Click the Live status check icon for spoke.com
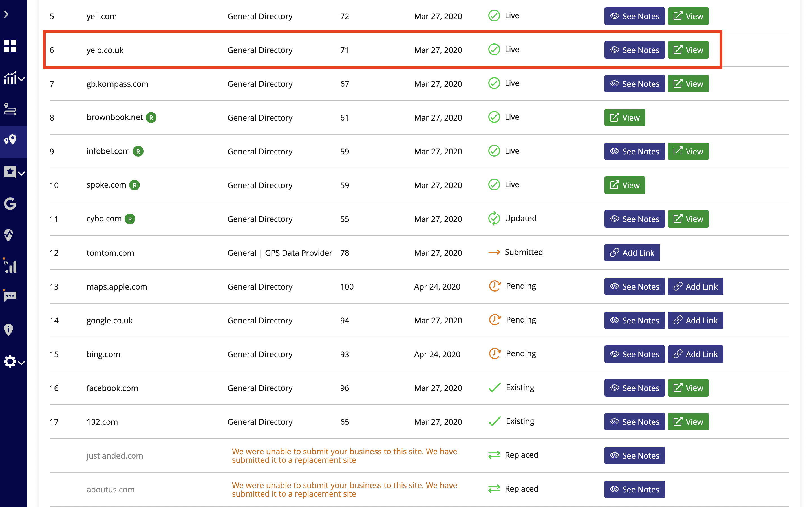812x507 pixels. click(494, 185)
